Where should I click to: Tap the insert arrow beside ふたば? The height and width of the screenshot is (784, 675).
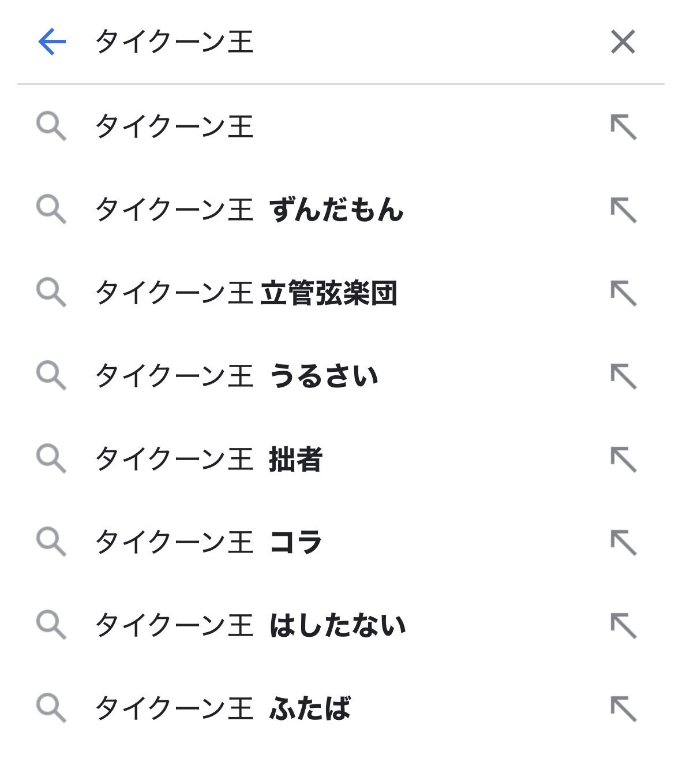click(624, 709)
